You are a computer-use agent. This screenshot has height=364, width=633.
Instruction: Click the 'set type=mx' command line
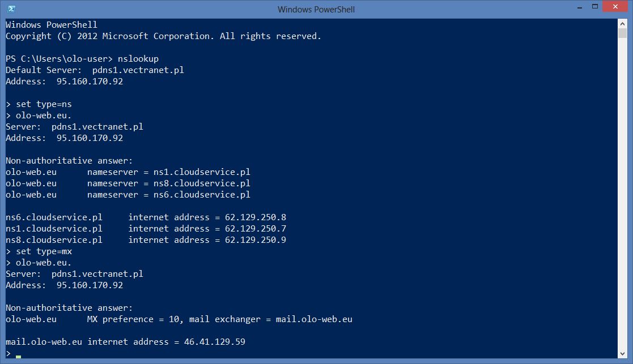point(39,251)
